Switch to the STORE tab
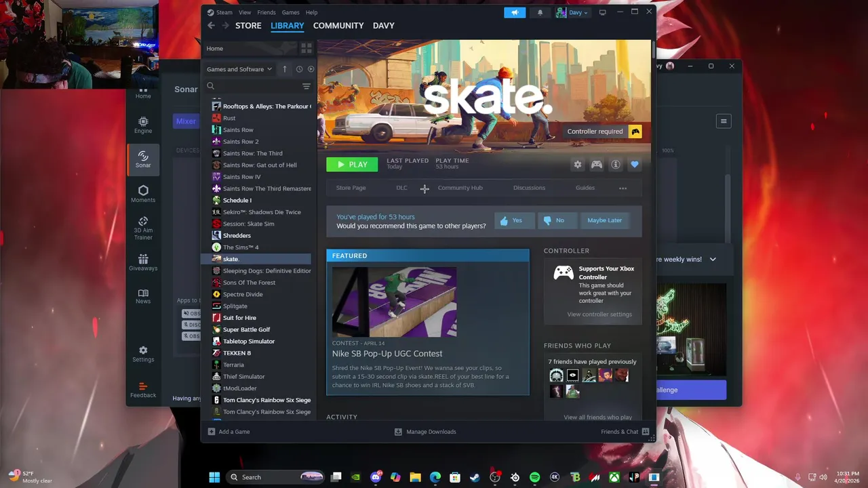 248,26
